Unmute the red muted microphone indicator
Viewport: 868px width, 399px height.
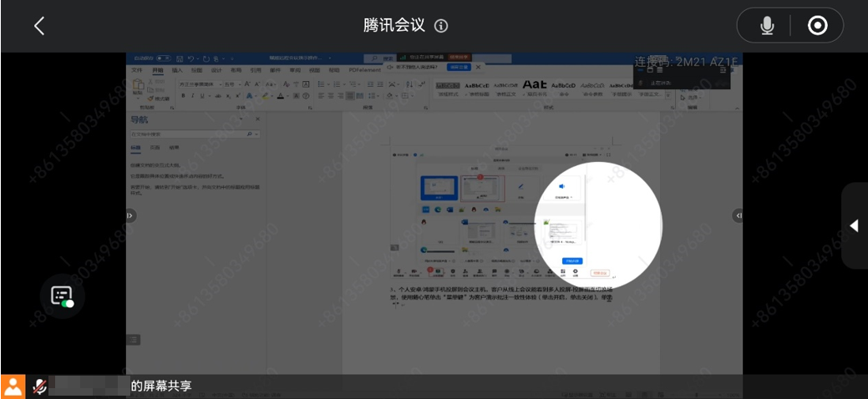point(38,386)
